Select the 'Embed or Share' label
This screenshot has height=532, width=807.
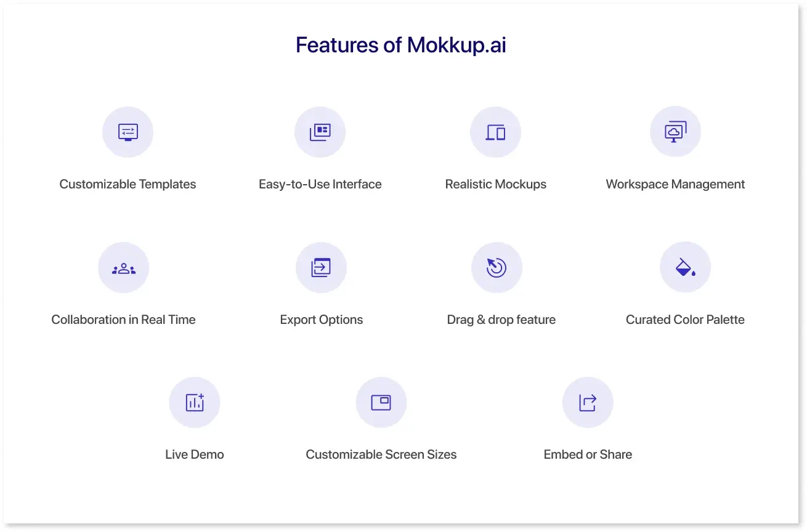(x=588, y=454)
